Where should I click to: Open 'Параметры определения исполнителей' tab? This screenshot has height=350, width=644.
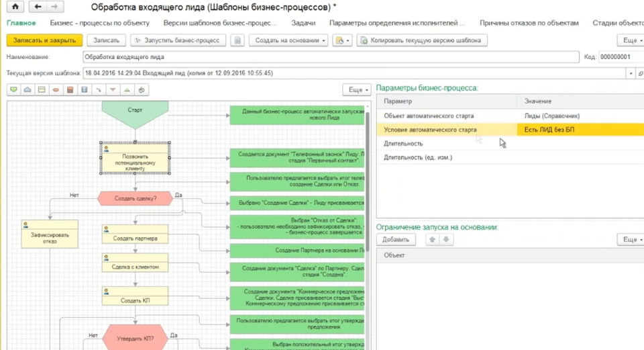(x=397, y=23)
